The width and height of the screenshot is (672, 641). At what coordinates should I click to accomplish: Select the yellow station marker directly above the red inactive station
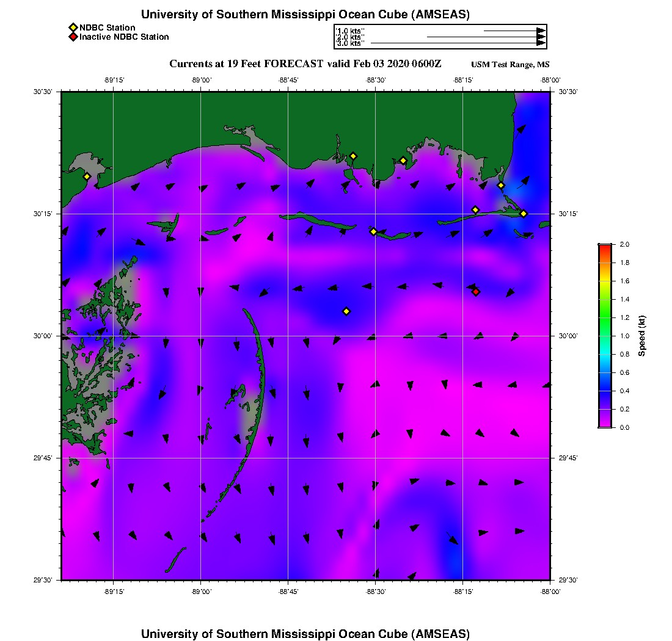click(475, 210)
